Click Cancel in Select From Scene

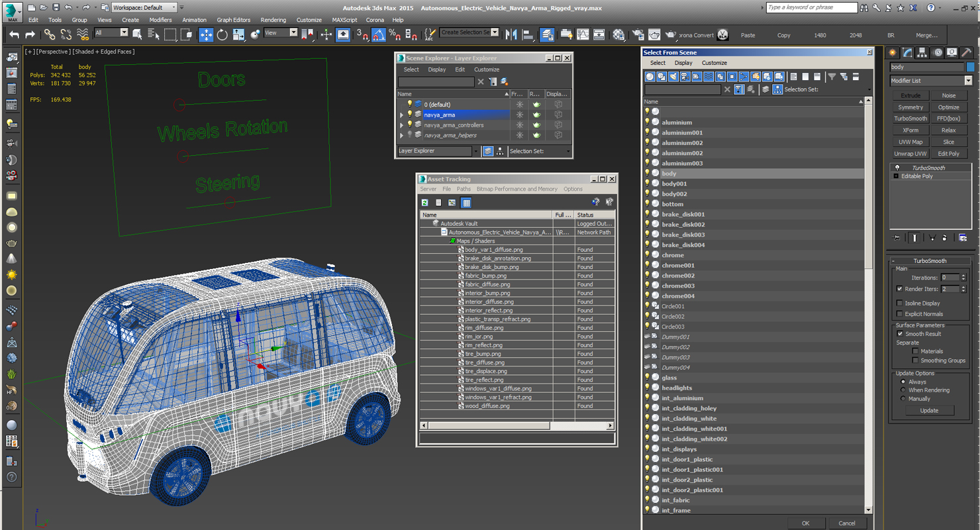pyautogui.click(x=847, y=523)
